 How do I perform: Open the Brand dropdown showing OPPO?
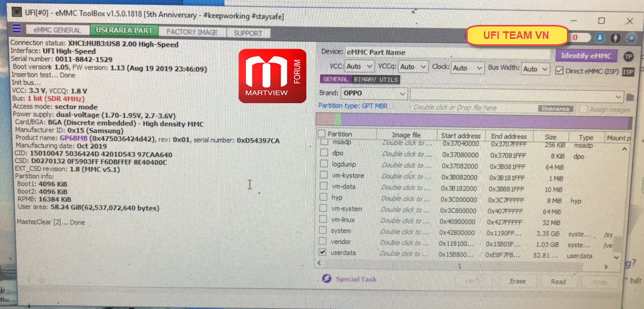pyautogui.click(x=374, y=93)
